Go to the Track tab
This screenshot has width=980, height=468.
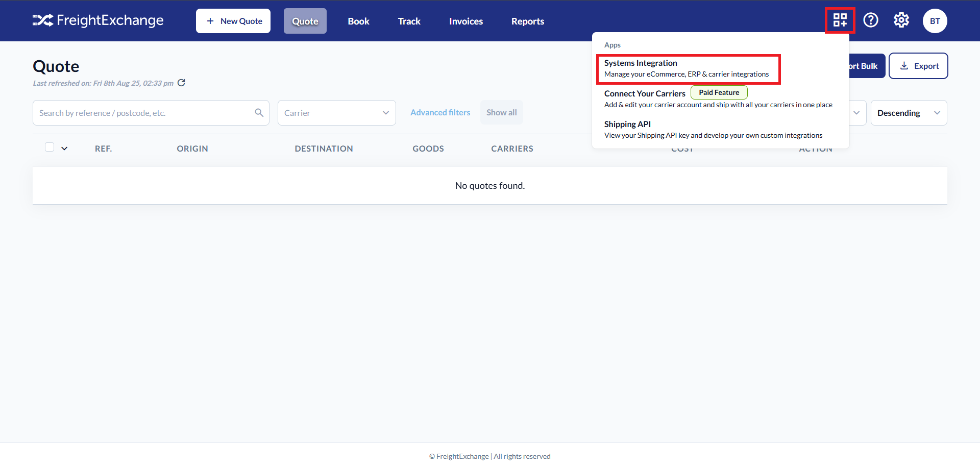pyautogui.click(x=409, y=21)
